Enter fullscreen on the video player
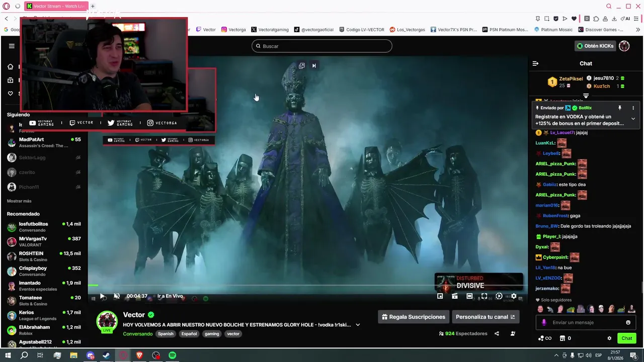 [x=484, y=296]
